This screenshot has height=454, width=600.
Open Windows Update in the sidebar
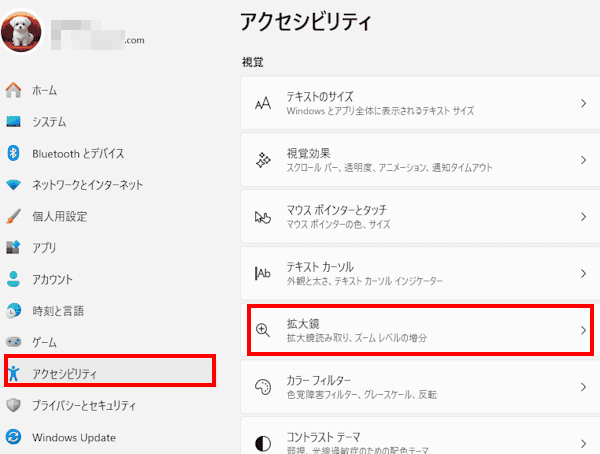[x=74, y=438]
